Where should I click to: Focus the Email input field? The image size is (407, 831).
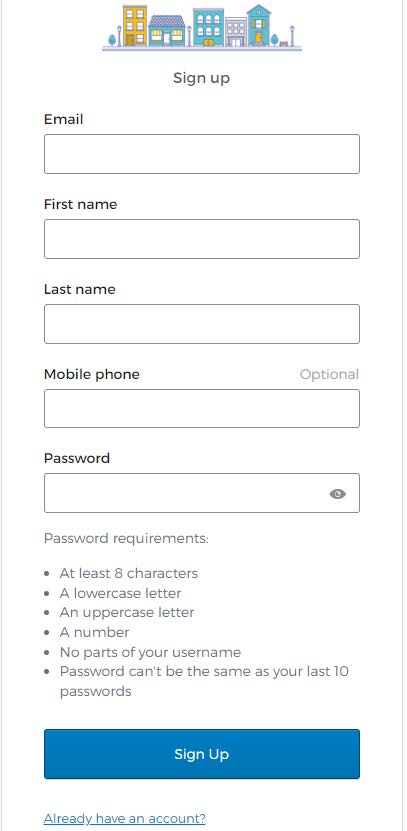click(x=202, y=154)
